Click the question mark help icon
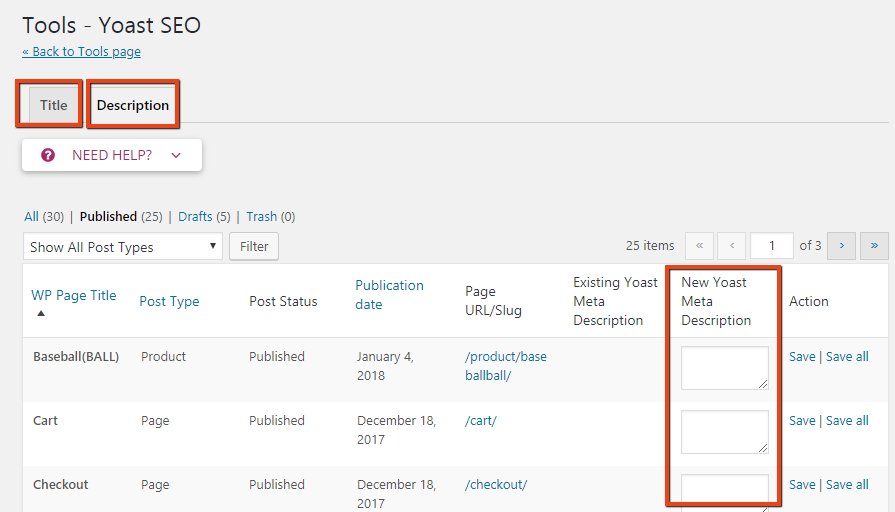895x512 pixels. click(48, 155)
